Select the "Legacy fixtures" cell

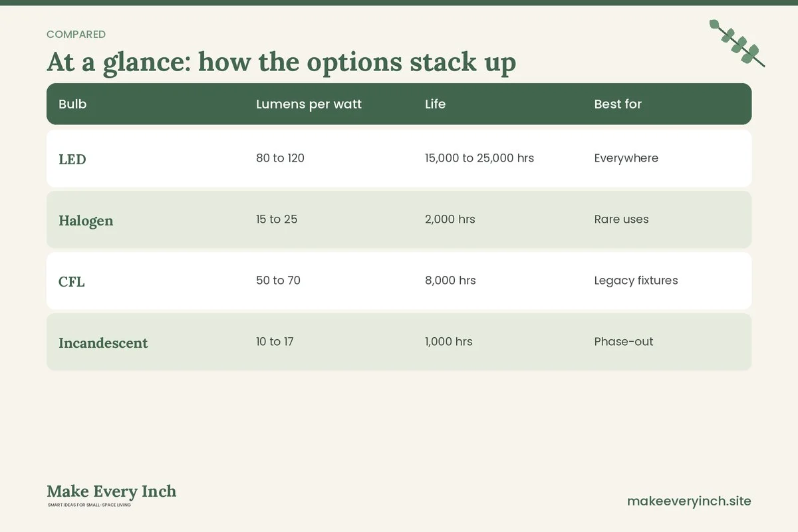(636, 281)
